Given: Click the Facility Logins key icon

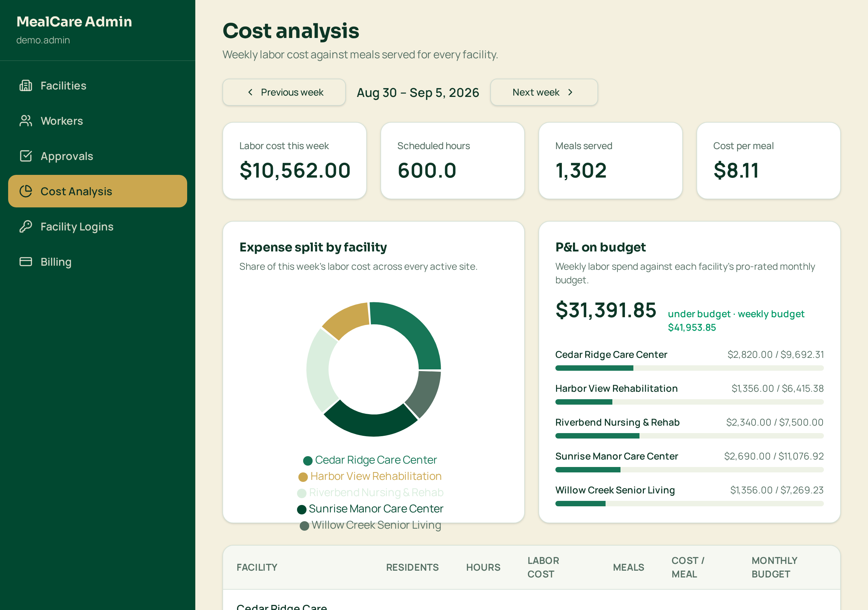Looking at the screenshot, I should tap(26, 226).
